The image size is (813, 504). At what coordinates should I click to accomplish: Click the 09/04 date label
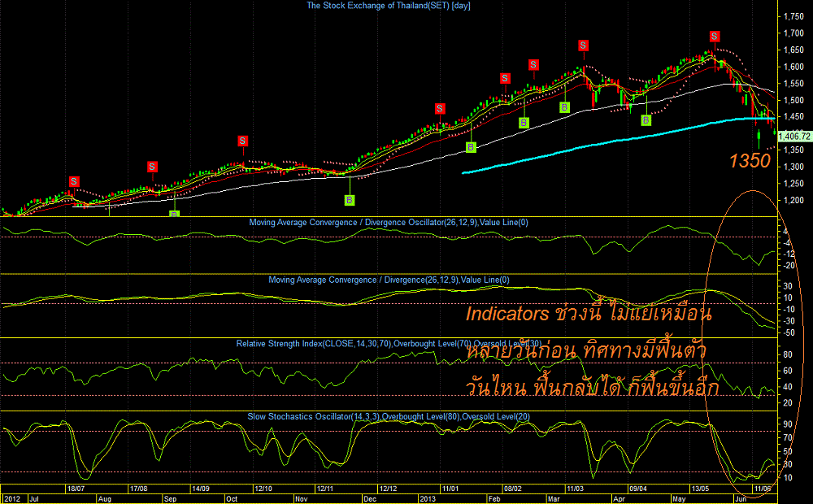[637, 489]
